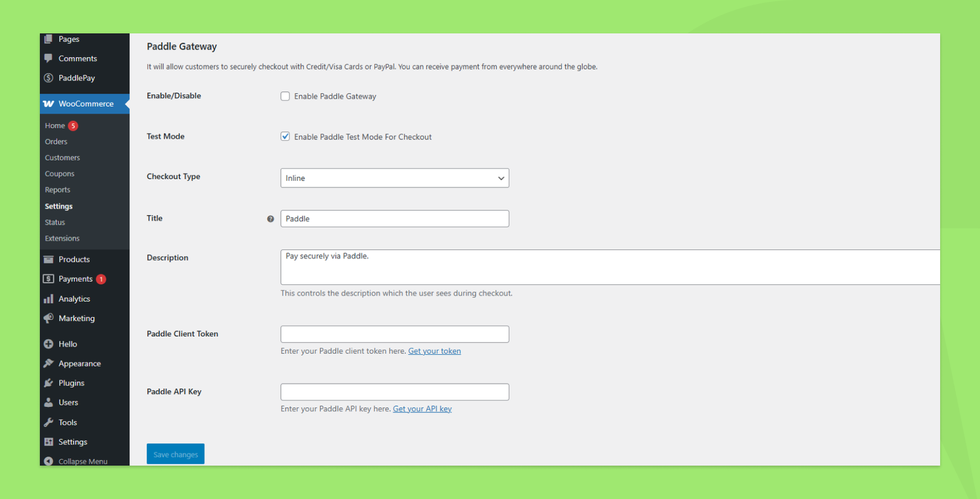Click the Plugins plug icon
Viewport: 980px width, 499px height.
tap(48, 383)
